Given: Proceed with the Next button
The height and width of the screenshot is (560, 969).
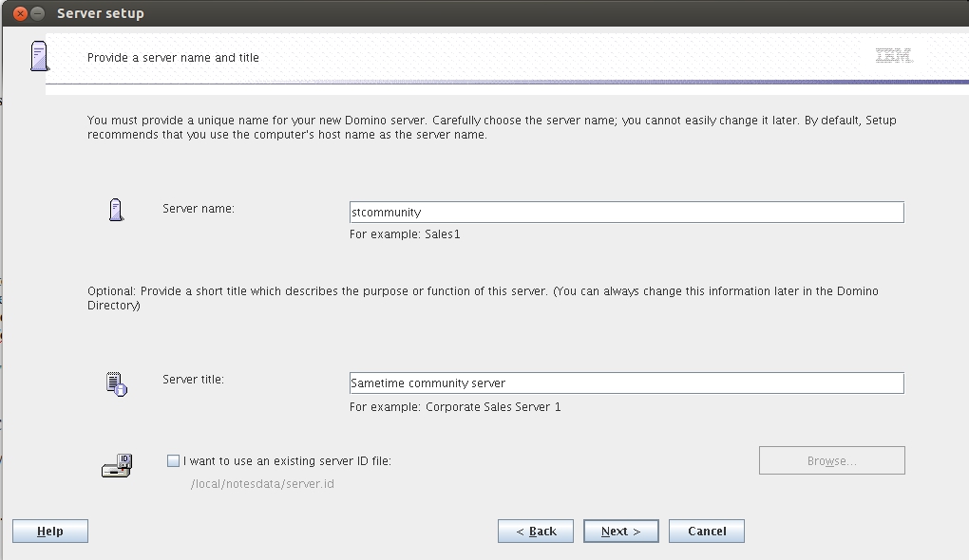Looking at the screenshot, I should click(x=621, y=532).
